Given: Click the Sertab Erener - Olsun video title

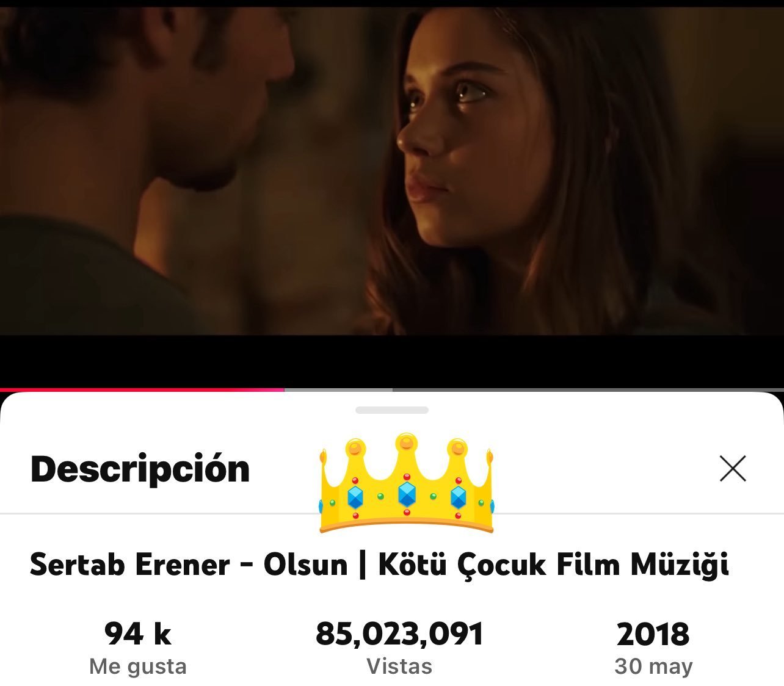Looking at the screenshot, I should [x=380, y=565].
